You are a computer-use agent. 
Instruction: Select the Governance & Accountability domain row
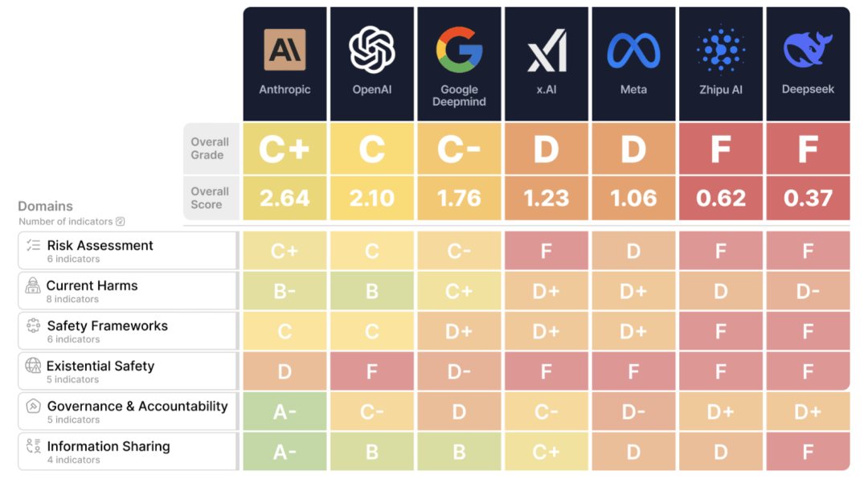(129, 411)
